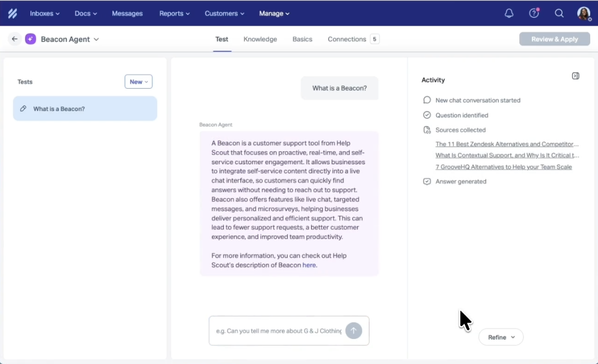Click the checkmark icon for Question identified
Screen dimensions: 598x364
coord(427,115)
